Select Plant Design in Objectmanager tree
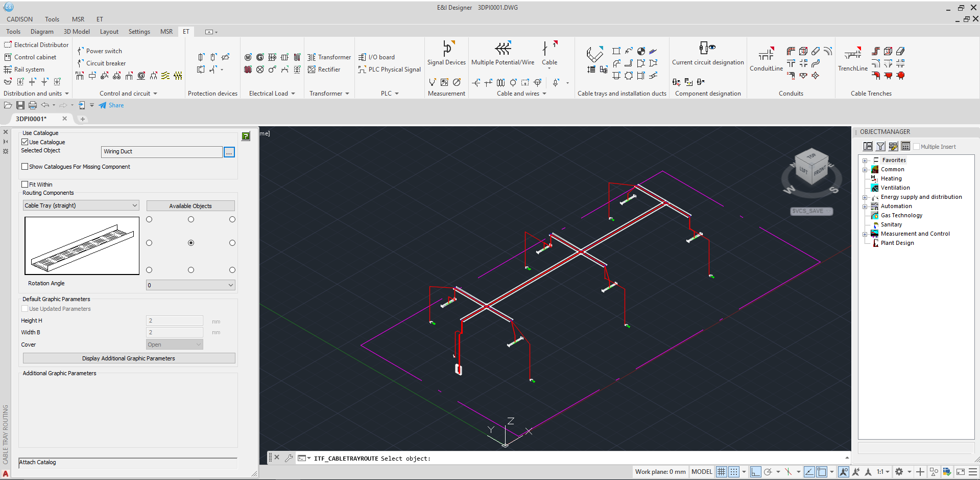The image size is (980, 480). [897, 243]
